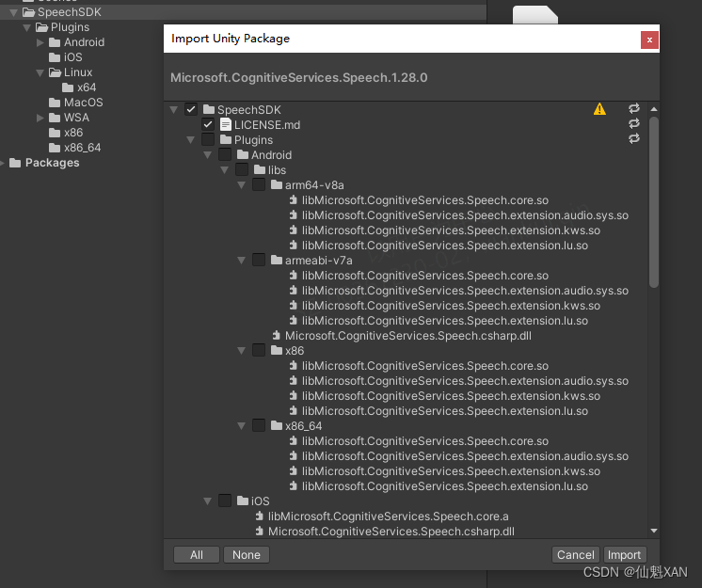
Task: Check the iOS folder checkbox in dialog
Action: coord(225,501)
